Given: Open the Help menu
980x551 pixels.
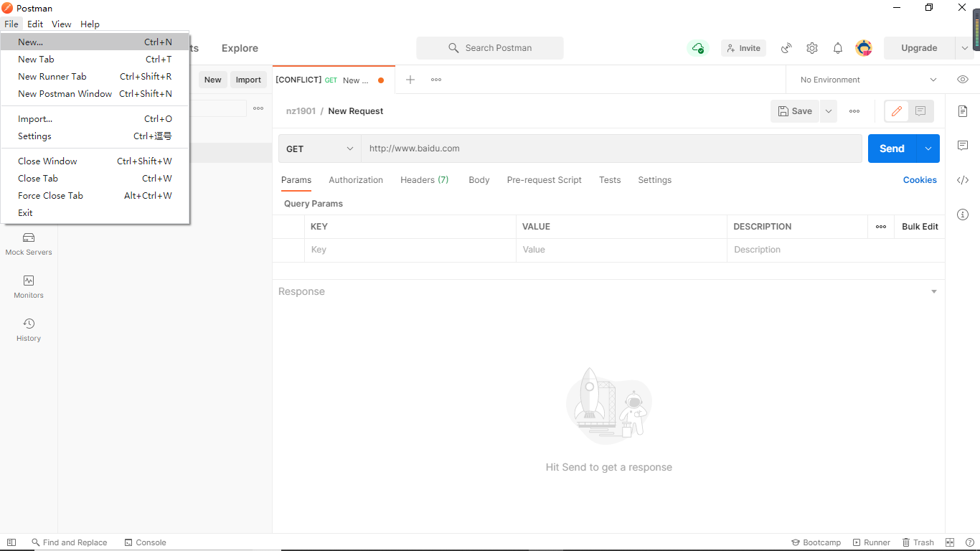Looking at the screenshot, I should pyautogui.click(x=90, y=24).
